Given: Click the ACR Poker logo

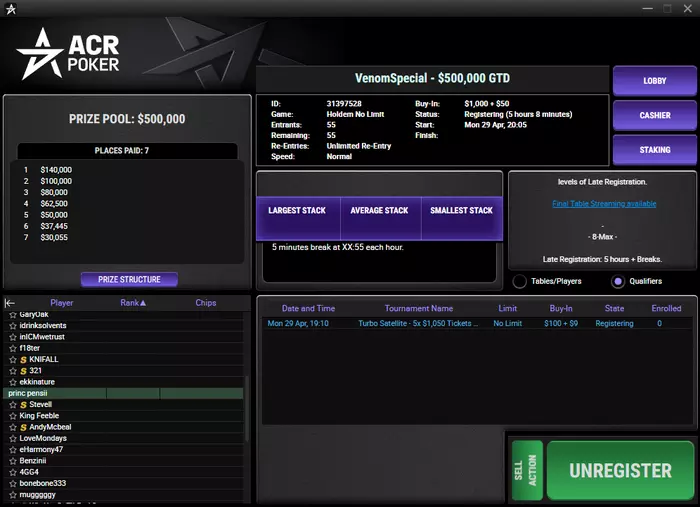Looking at the screenshot, I should (x=68, y=54).
